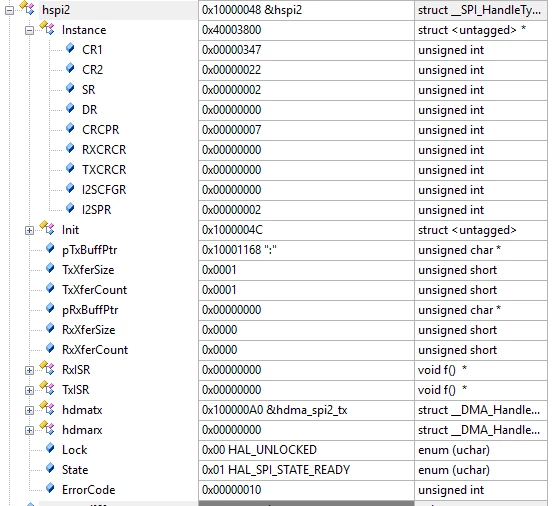Click ErrorCode type unsigned int
This screenshot has height=506, width=554.
click(x=451, y=490)
